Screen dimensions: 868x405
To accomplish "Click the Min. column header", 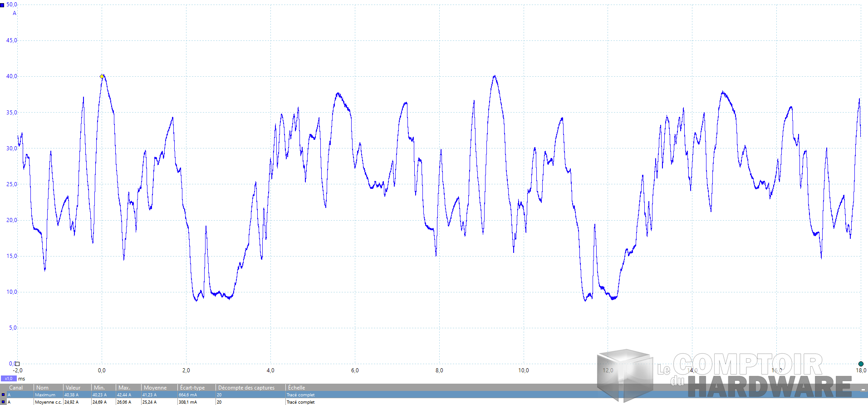I will click(99, 388).
